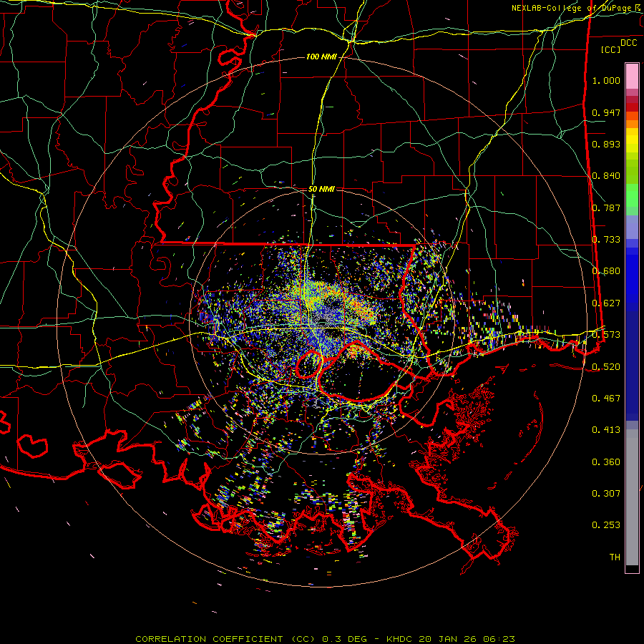Click the 100 NMI range ring label
Image resolution: width=644 pixels, height=644 pixels.
coord(321,57)
